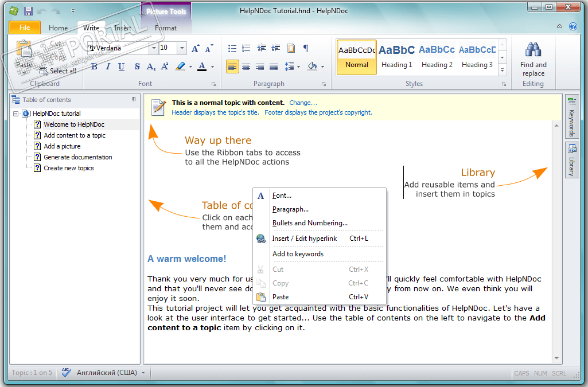Open Font dialog launcher
The width and height of the screenshot is (588, 387).
(x=214, y=84)
